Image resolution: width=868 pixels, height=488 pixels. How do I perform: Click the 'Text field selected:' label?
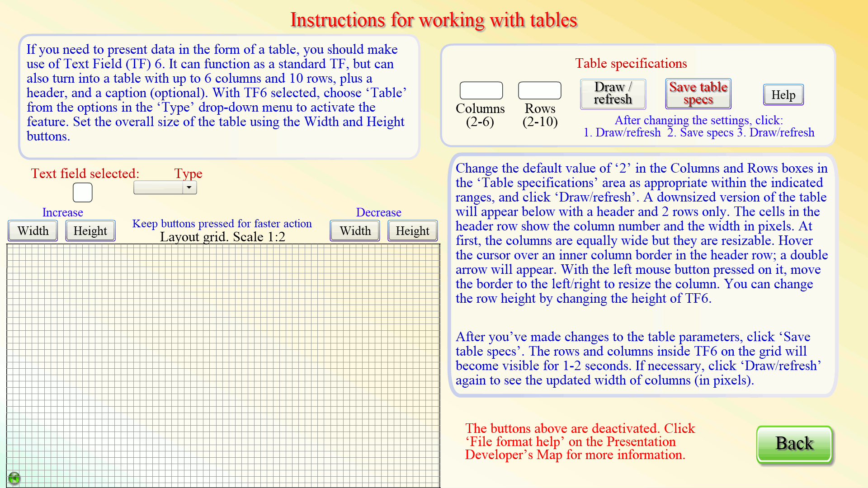pos(85,174)
